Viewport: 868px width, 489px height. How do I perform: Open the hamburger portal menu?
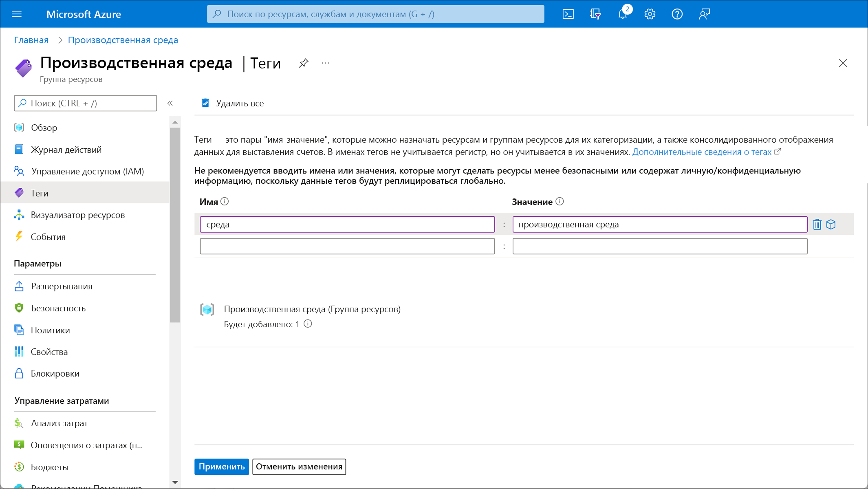click(17, 14)
